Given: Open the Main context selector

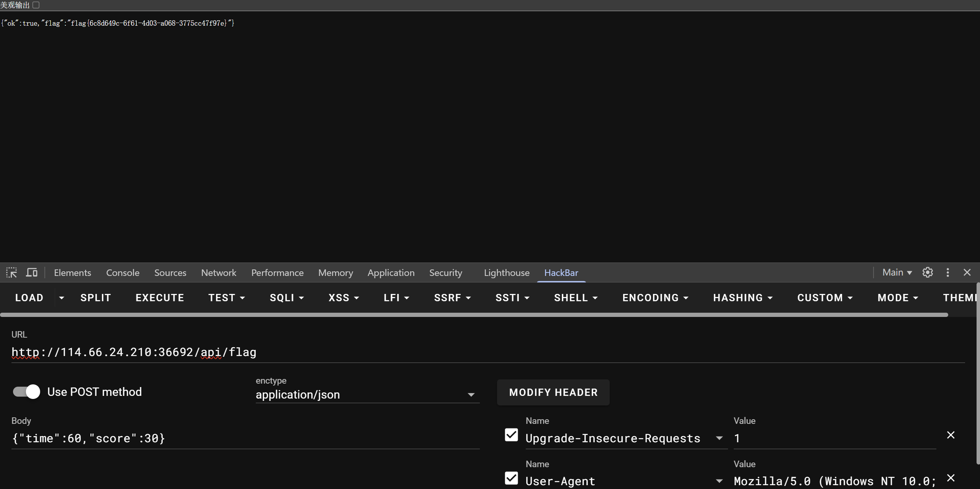Looking at the screenshot, I should point(897,272).
